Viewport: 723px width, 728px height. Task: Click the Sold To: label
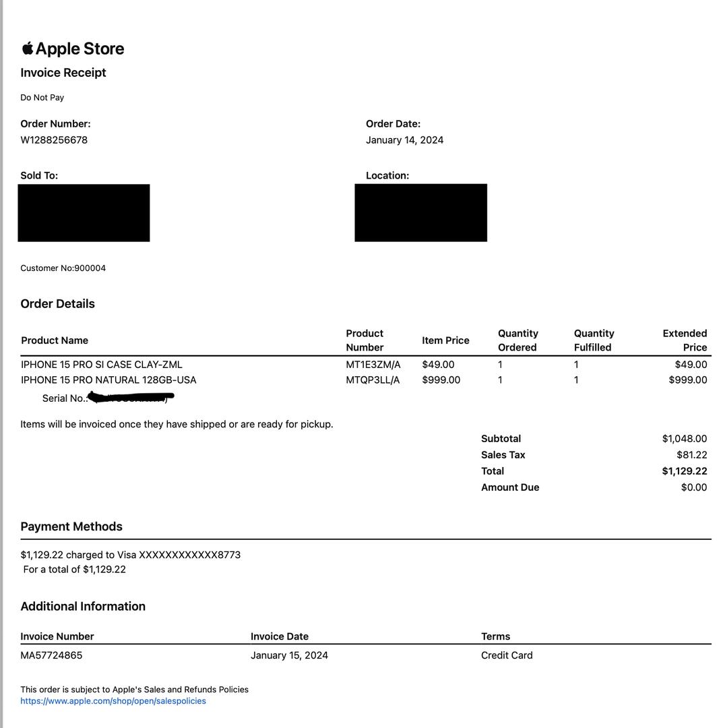pyautogui.click(x=39, y=175)
